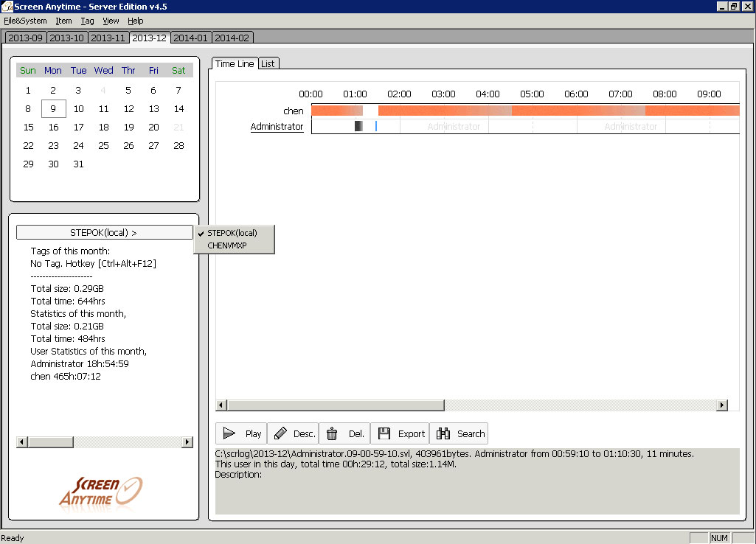Select December 9 in the calendar
Viewport: 756px width, 544px height.
[53, 109]
